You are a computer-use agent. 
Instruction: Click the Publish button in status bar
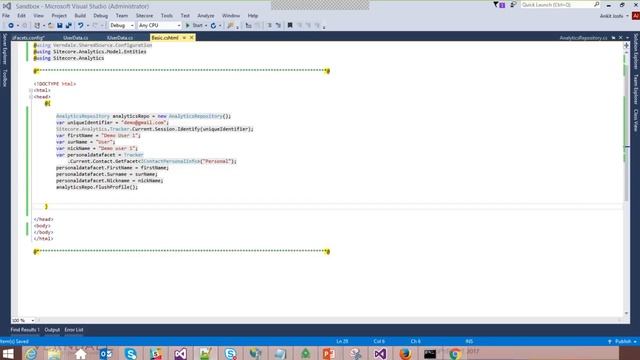[x=622, y=341]
